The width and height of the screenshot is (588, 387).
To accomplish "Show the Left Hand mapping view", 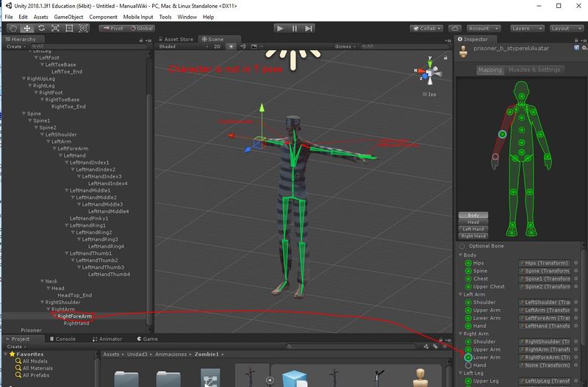I will (x=473, y=229).
